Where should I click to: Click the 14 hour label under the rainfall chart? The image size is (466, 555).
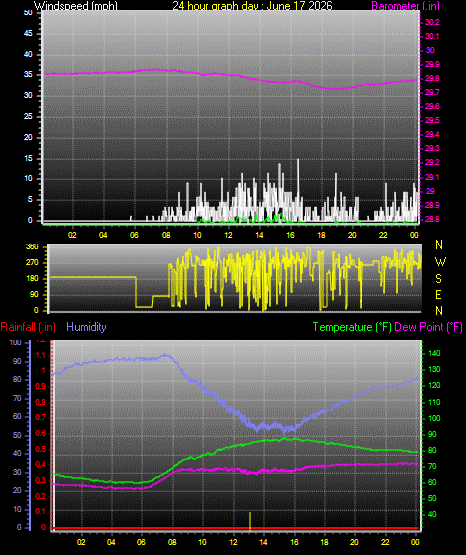coord(263,542)
